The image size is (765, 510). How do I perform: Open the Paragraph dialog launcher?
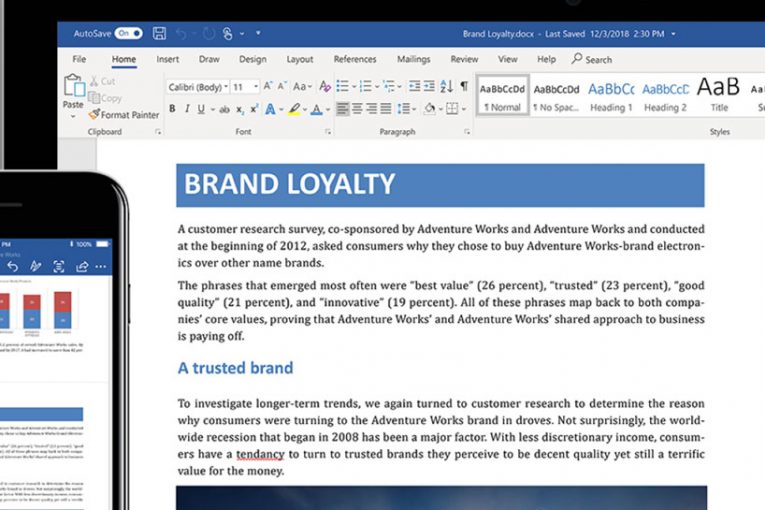[467, 132]
